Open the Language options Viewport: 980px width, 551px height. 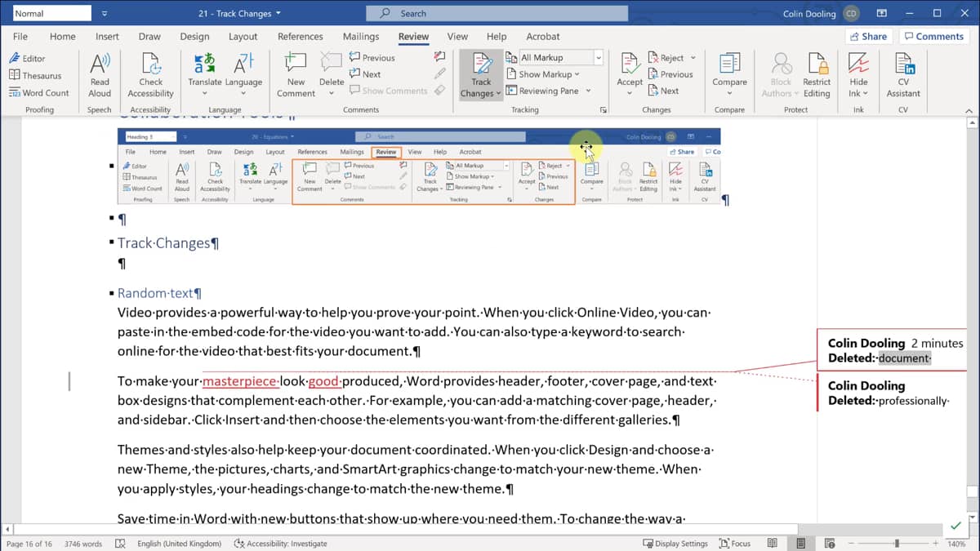point(243,75)
